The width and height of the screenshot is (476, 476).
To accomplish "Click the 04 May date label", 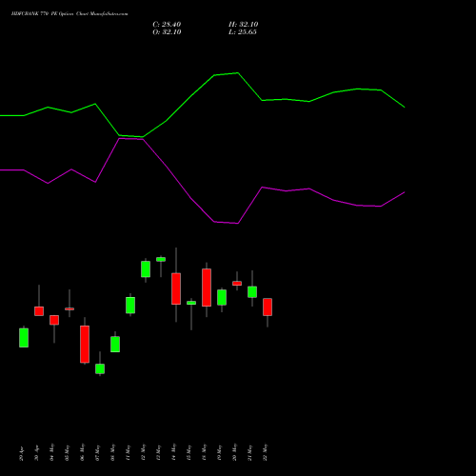I will (51, 452).
